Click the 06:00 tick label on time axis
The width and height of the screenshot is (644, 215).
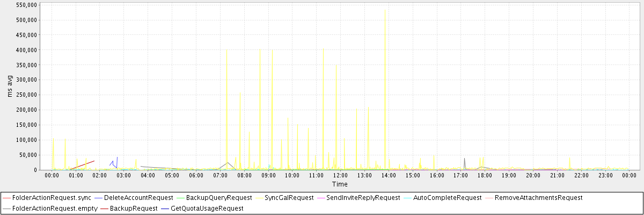pyautogui.click(x=196, y=176)
